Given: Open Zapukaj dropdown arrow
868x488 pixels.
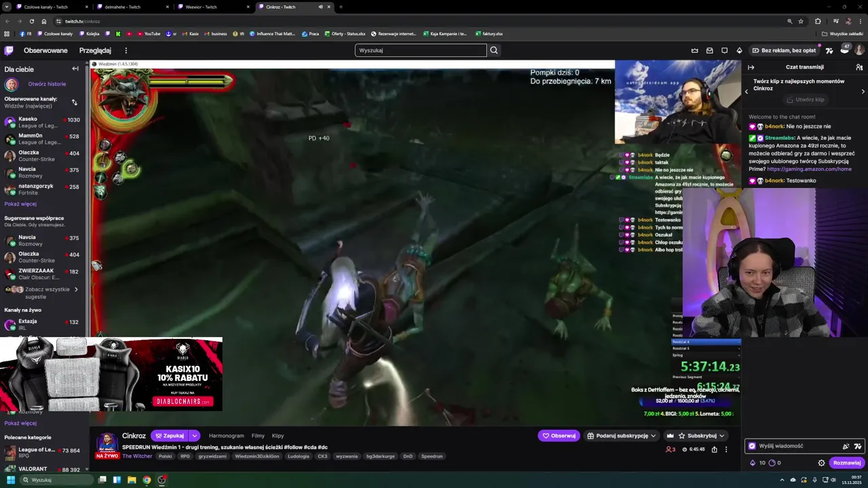Looking at the screenshot, I should pyautogui.click(x=195, y=436).
